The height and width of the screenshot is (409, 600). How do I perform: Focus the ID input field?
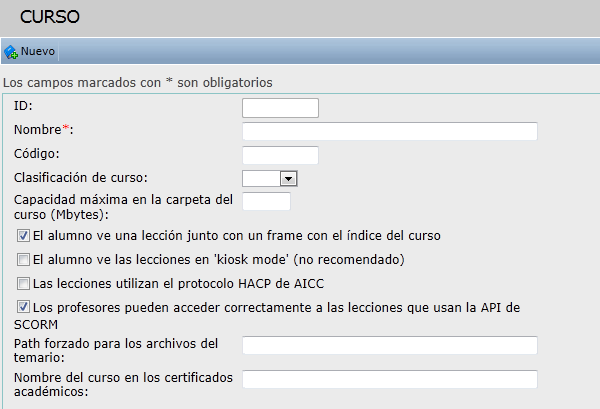[x=280, y=108]
